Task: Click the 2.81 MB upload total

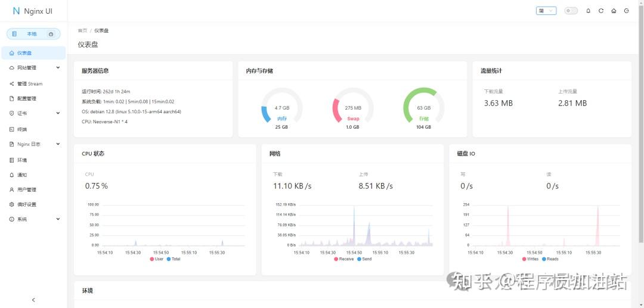Action: coord(572,103)
